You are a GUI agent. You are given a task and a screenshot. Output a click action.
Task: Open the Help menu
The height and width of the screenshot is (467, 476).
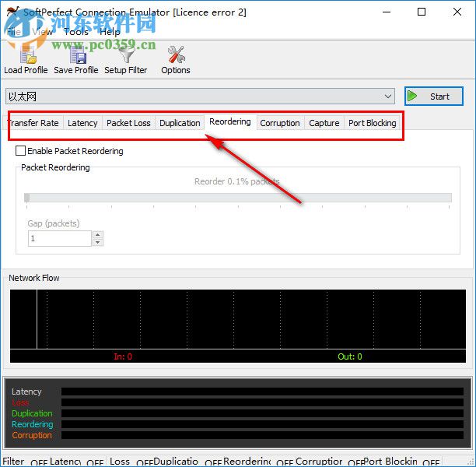point(110,32)
